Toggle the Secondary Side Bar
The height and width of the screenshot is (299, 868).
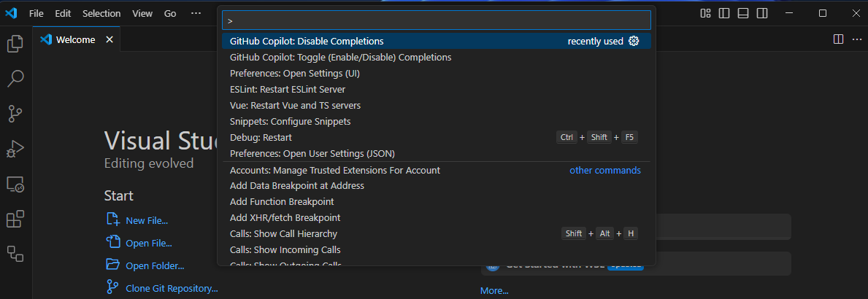pyautogui.click(x=762, y=13)
